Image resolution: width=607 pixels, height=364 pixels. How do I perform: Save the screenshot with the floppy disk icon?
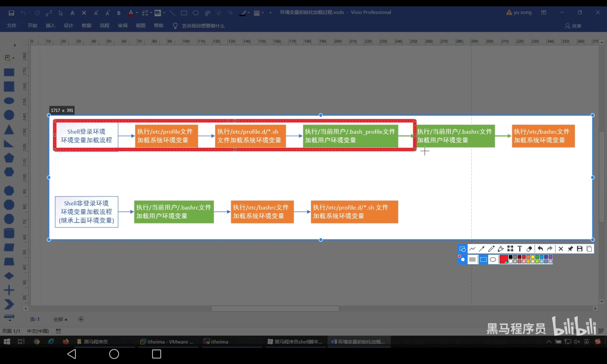point(580,249)
